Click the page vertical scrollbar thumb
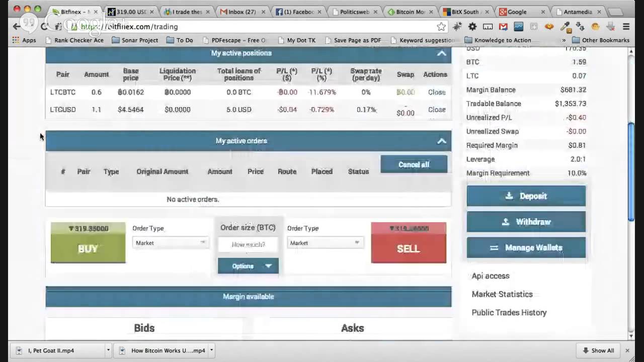This screenshot has height=362, width=644. (x=631, y=171)
